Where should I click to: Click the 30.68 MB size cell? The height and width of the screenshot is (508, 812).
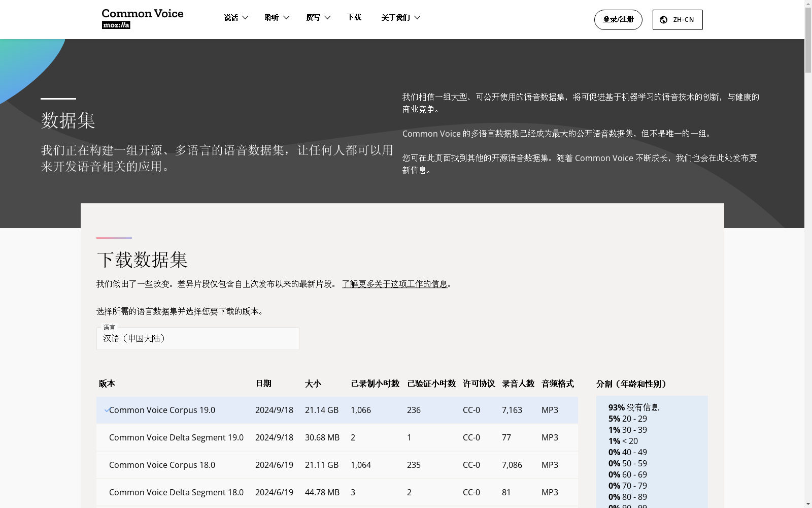coord(322,437)
